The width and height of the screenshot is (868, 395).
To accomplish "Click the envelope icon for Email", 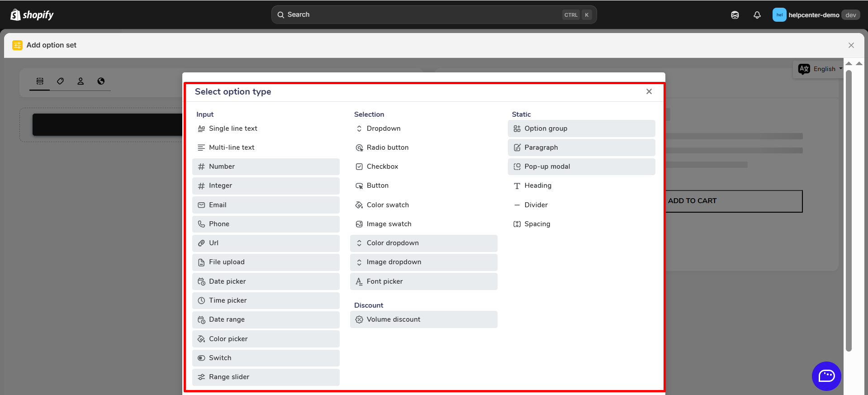I will 201,205.
